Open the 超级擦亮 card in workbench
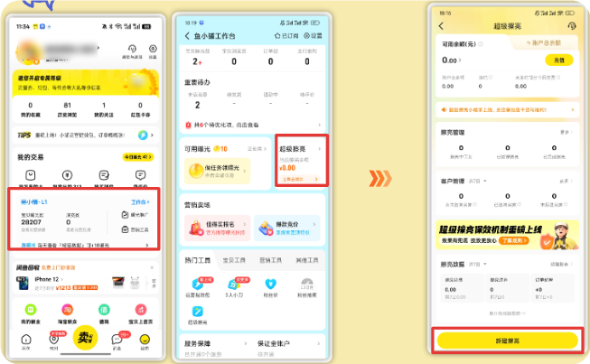This screenshot has width=590, height=364. 302,160
